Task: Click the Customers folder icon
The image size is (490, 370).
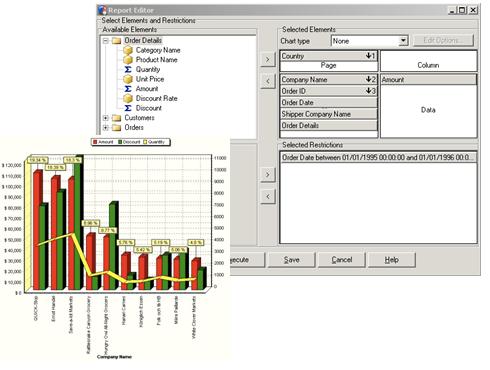Action: click(116, 118)
